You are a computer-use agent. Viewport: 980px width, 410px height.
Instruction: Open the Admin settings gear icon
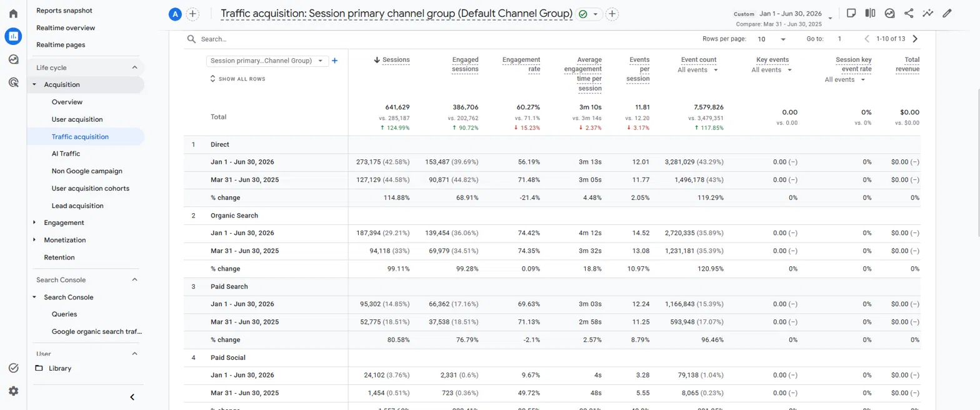[x=13, y=391]
